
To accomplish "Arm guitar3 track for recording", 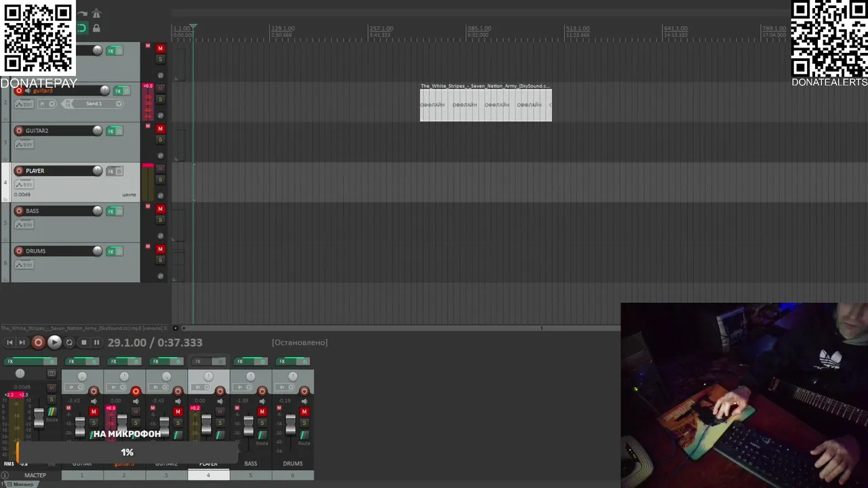I will pos(19,91).
